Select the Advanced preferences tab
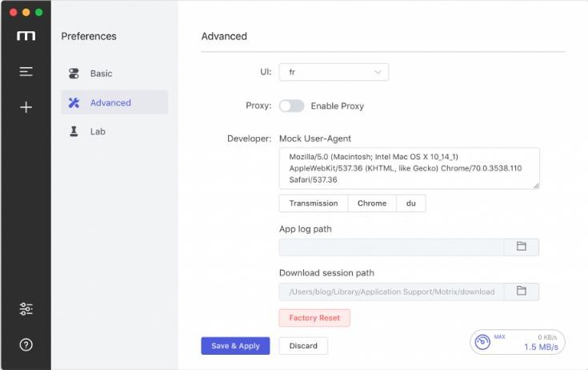Viewport: 588px width, 370px height. tap(110, 103)
